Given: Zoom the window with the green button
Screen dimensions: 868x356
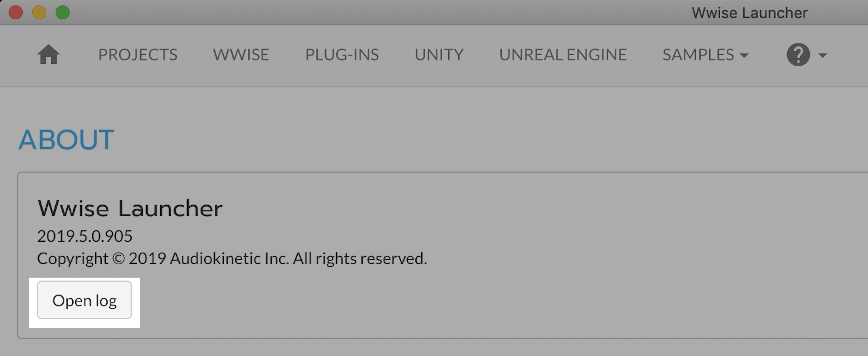Looking at the screenshot, I should 63,13.
